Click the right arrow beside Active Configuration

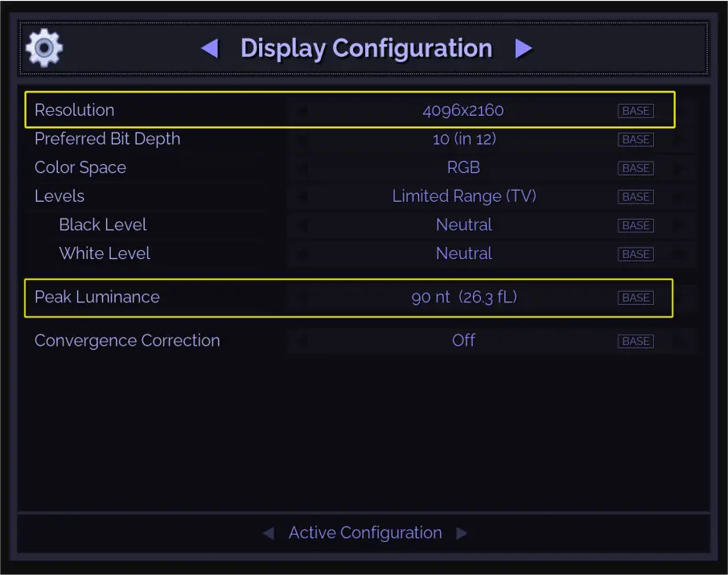[463, 532]
